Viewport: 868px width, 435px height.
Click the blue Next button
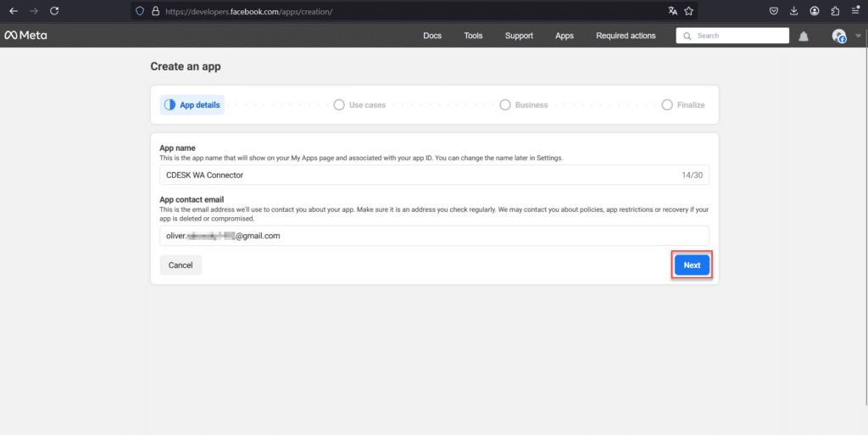point(692,265)
